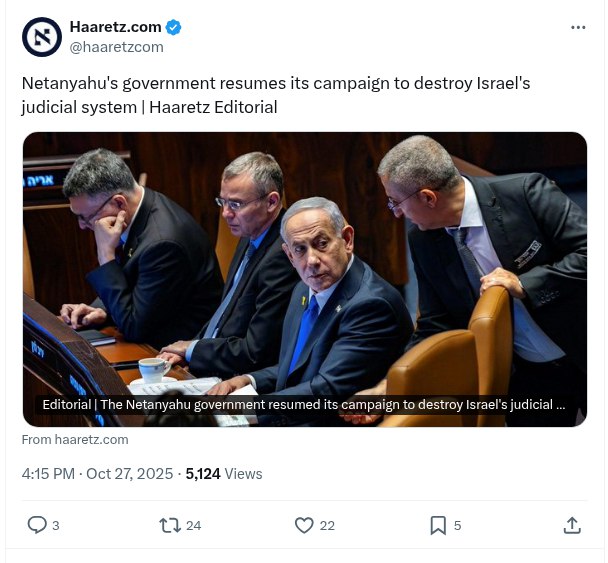Click the 'From haaretz.com' source link

point(75,439)
